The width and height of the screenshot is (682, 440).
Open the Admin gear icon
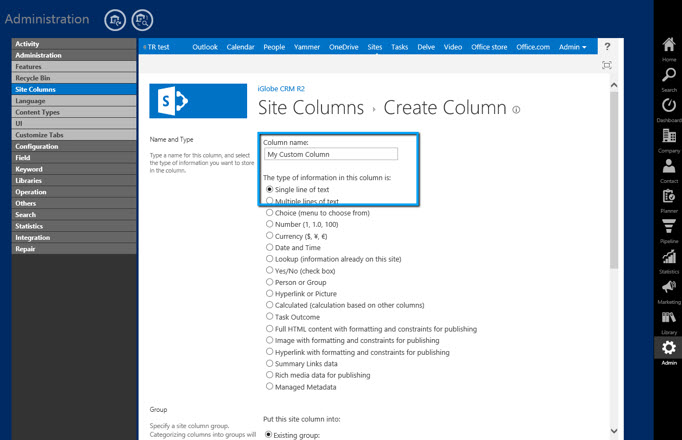click(669, 347)
